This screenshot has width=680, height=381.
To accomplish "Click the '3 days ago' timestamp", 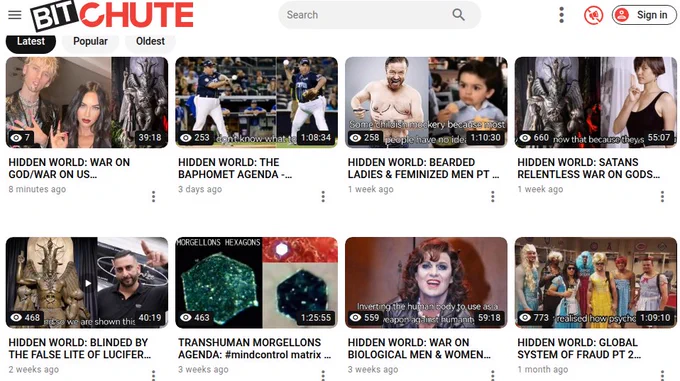I will point(200,189).
